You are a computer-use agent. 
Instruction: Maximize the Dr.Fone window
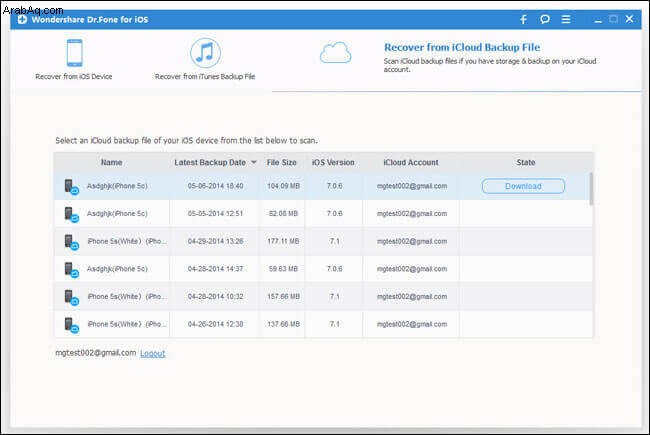[x=614, y=19]
